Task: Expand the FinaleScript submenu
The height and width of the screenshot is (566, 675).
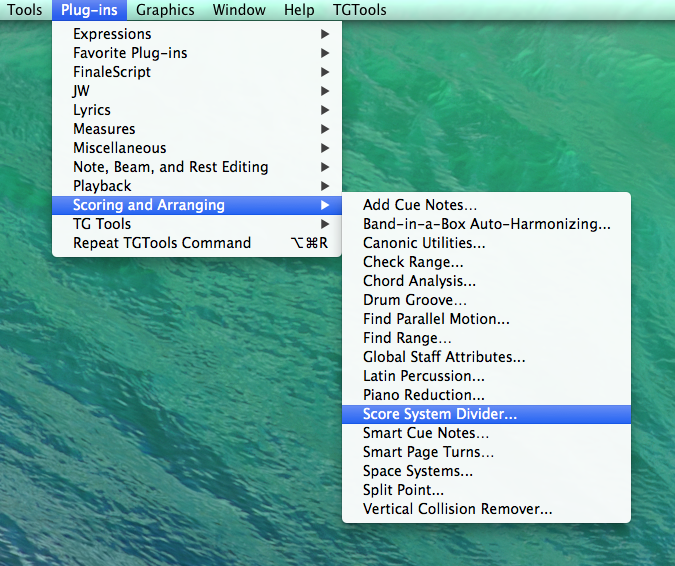Action: [112, 72]
